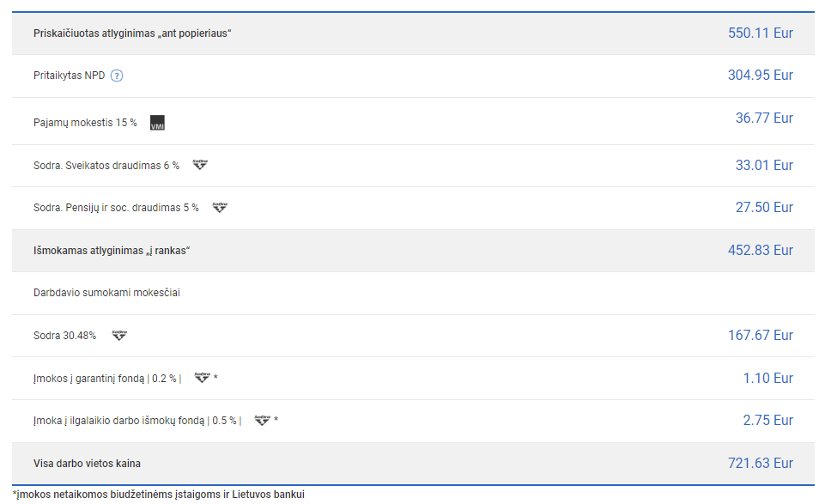
Task: Click Priskaičiuotas atlyginimas „ant popieriaus“ header
Action: click(x=132, y=33)
